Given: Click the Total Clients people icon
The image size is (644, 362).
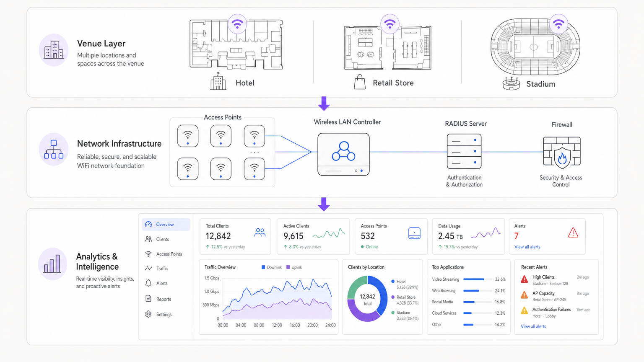Looking at the screenshot, I should pyautogui.click(x=260, y=233).
